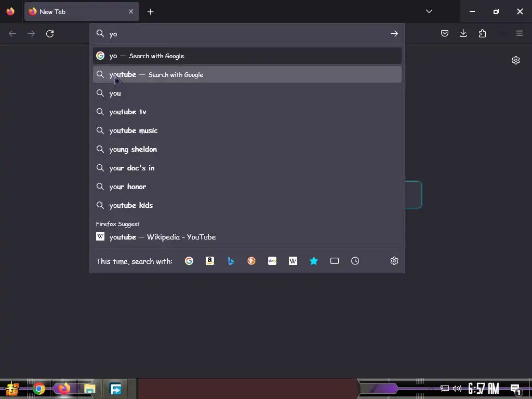The height and width of the screenshot is (399, 532).
Task: Search history using the clock icon
Action: 355,261
